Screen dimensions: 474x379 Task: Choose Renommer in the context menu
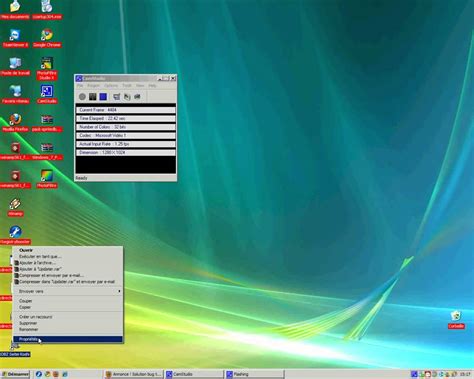(68, 329)
